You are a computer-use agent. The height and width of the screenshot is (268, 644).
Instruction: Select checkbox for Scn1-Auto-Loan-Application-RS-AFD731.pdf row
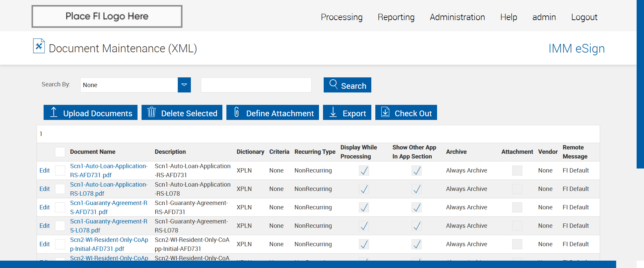tap(60, 171)
